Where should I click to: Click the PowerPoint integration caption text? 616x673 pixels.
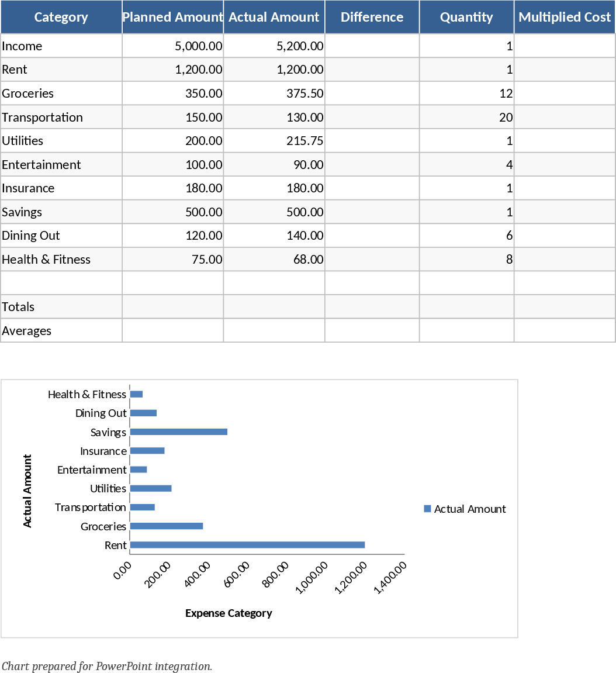106,666
